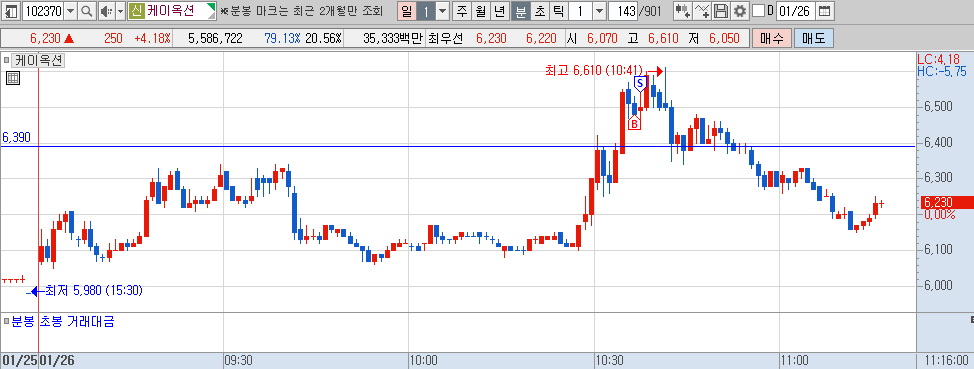Viewport: 974px width, 369px height.
Task: Click the speaker sound alert icon
Action: click(x=106, y=11)
